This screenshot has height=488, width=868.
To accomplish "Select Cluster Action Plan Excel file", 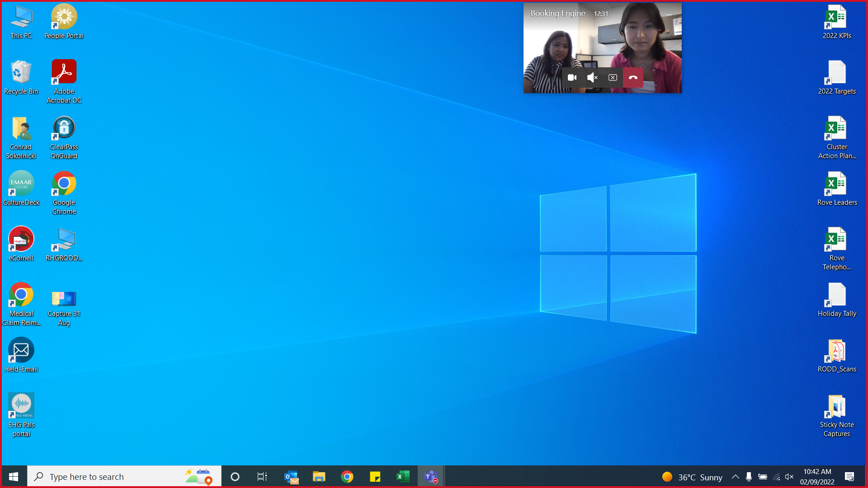I will point(836,137).
